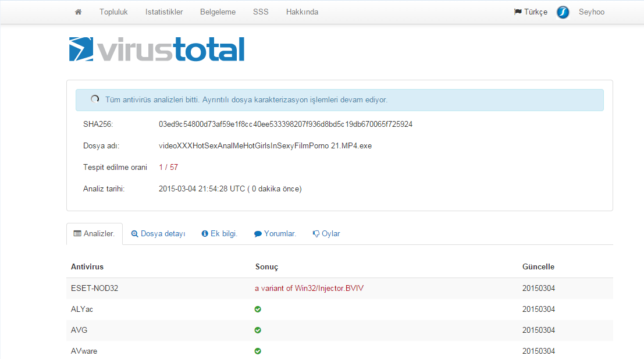Click the Antivirus column header
Screen dimensions: 644x359
coord(87,267)
